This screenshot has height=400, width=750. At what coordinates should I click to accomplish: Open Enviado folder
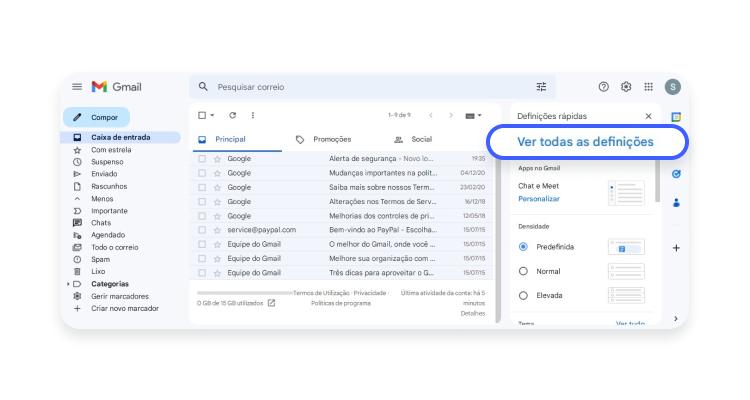[x=104, y=174]
